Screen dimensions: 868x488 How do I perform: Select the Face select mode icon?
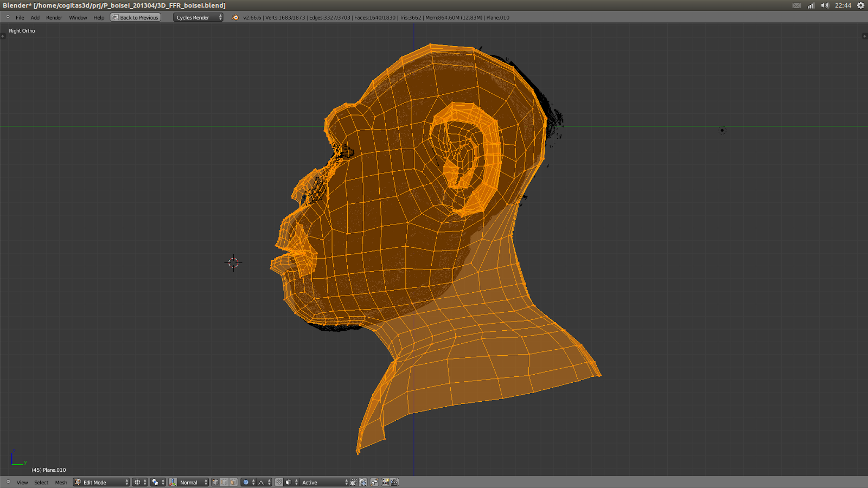(232, 482)
